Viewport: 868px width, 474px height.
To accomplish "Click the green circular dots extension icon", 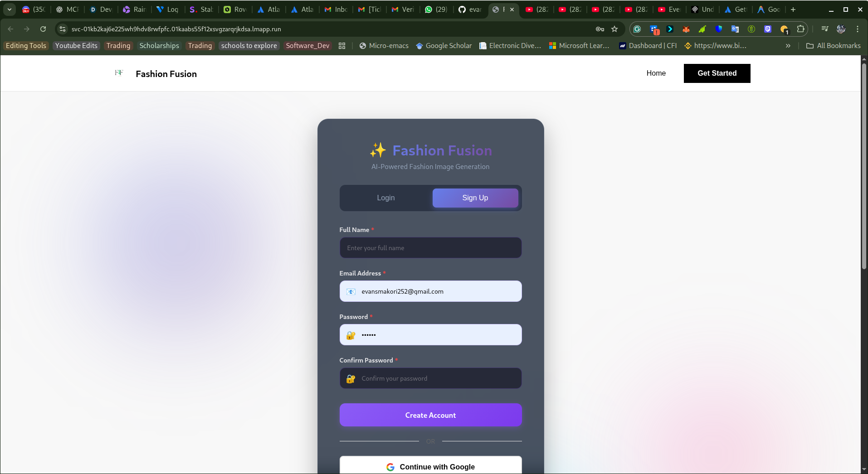I will coord(751,29).
